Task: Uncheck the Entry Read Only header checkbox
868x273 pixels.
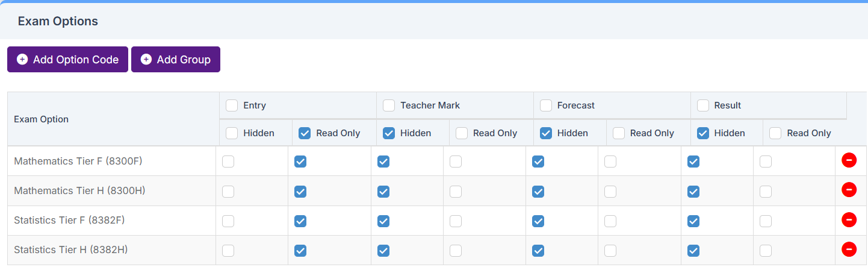Action: tap(305, 133)
